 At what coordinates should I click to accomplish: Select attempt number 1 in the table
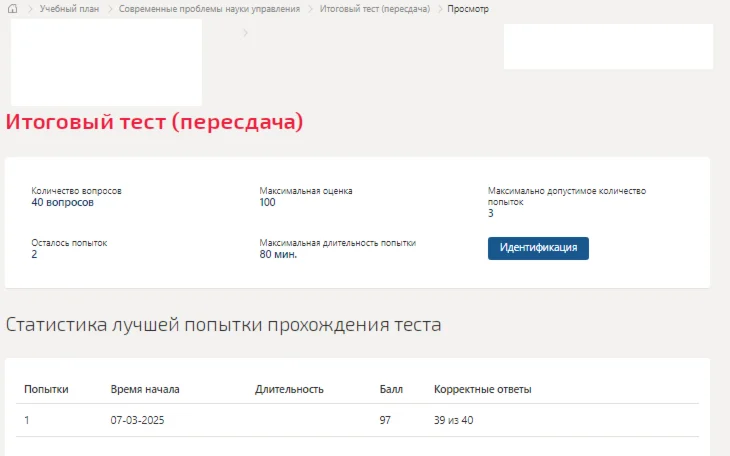(27, 420)
